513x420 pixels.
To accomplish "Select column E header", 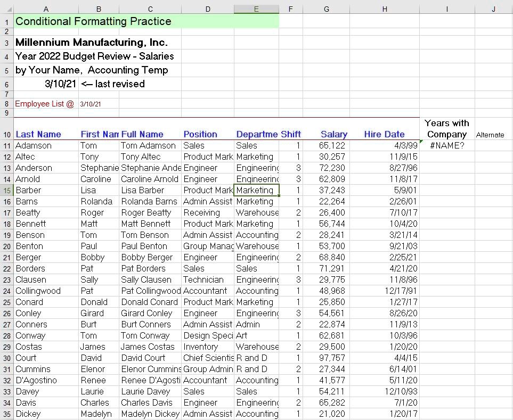I will click(256, 9).
